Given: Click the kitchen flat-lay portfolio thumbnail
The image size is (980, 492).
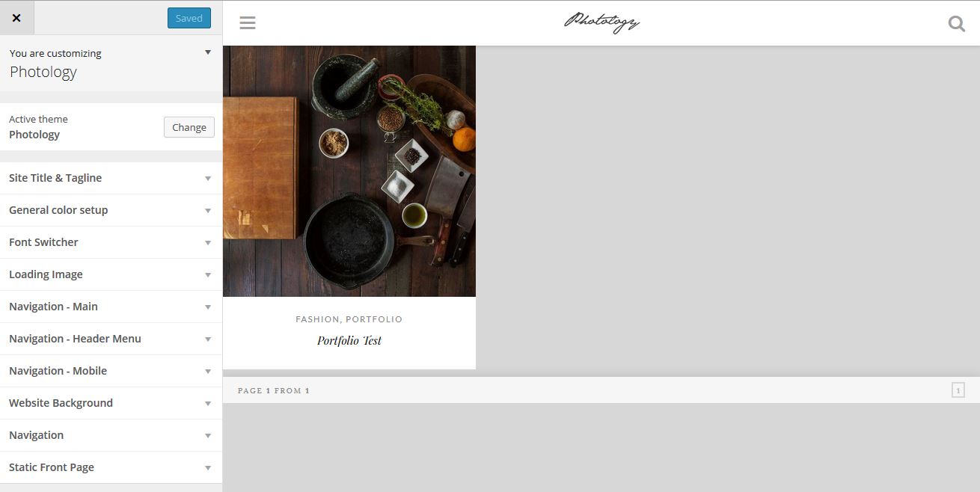Looking at the screenshot, I should point(349,171).
